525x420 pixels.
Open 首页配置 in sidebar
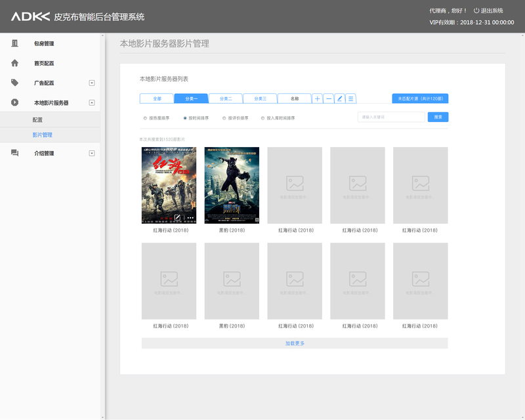click(x=44, y=63)
